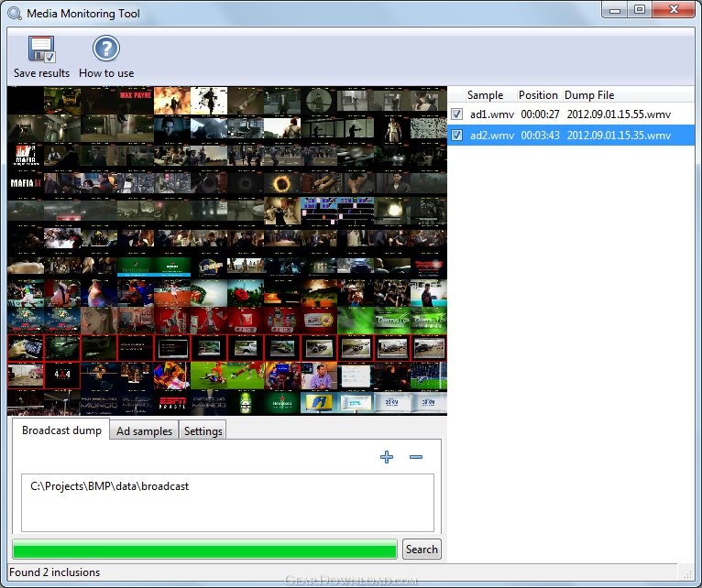Viewport: 702px width, 588px height.
Task: Open the Settings tab
Action: point(203,431)
